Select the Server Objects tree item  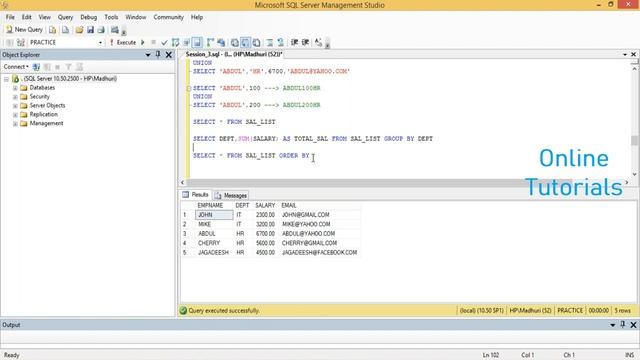(47, 105)
